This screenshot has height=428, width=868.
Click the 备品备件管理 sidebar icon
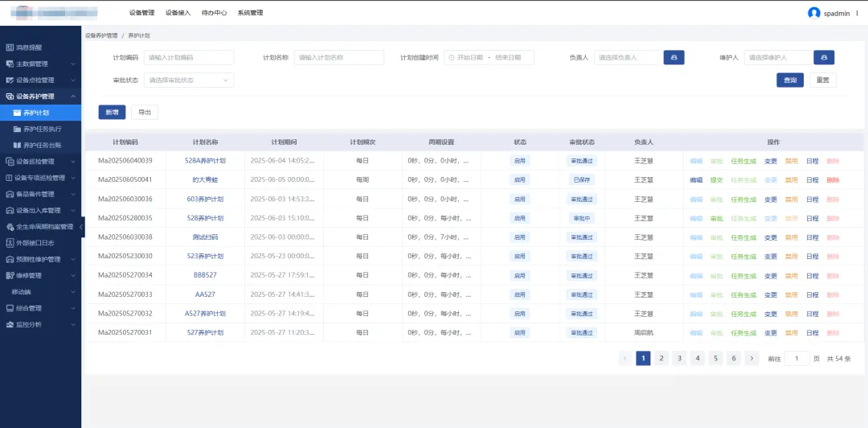[10, 194]
